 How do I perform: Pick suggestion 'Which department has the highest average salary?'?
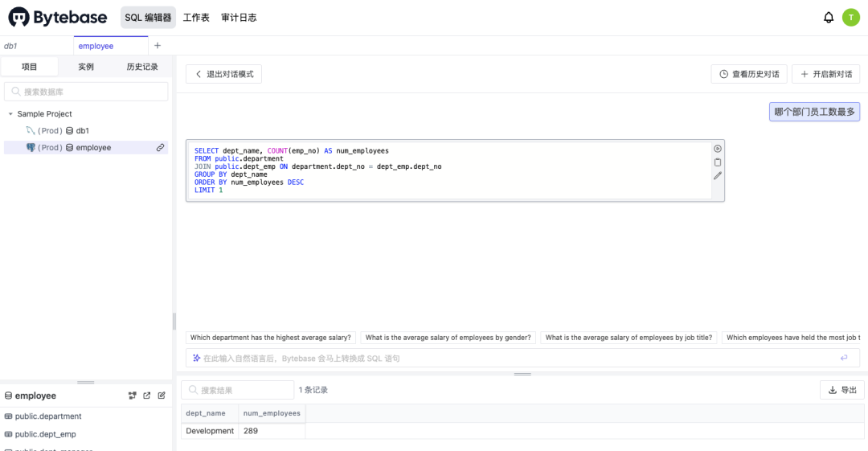271,338
